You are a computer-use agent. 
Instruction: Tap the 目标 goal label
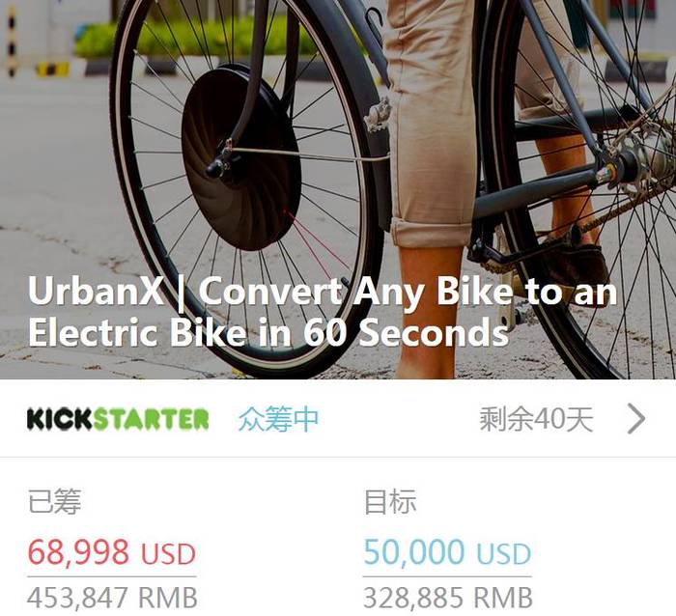click(390, 501)
